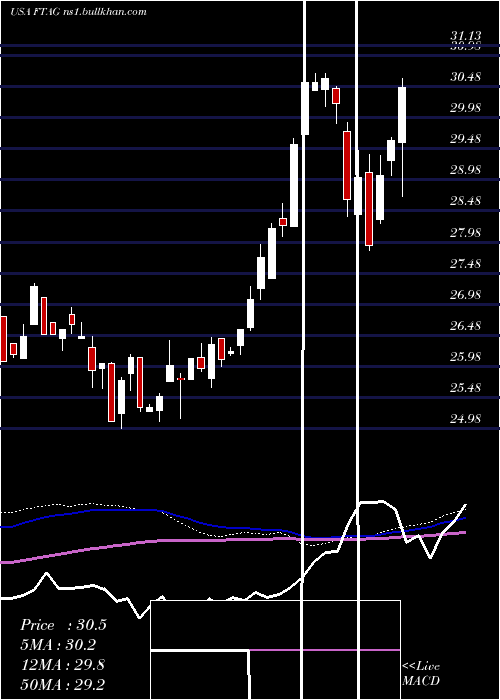
Task: Click the '12MA : 29.8' readout
Action: [x=62, y=665]
